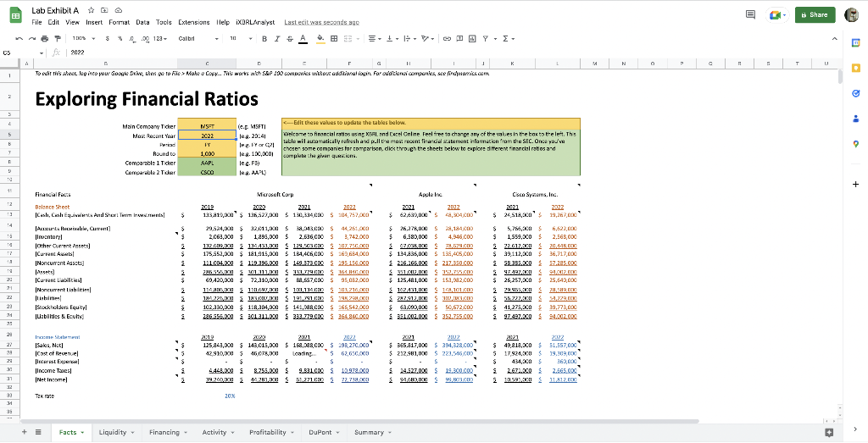Select the Paint format tool
Image resolution: width=868 pixels, height=443 pixels.
coord(58,39)
